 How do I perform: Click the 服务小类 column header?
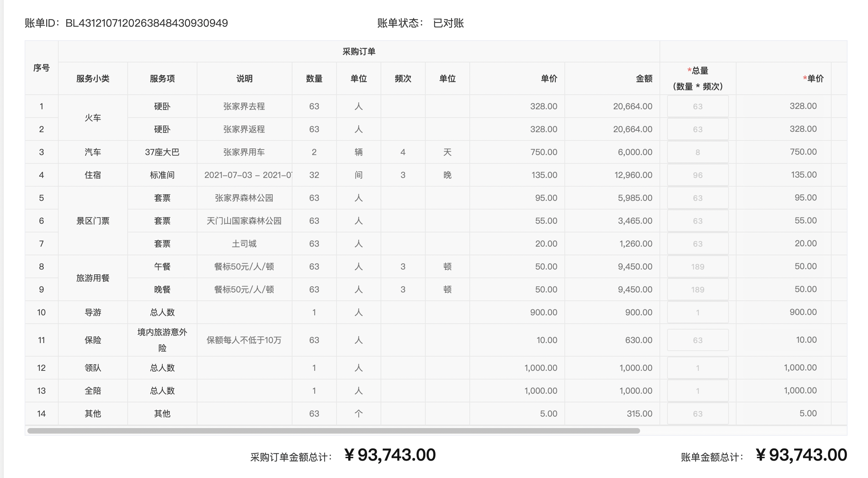(93, 79)
